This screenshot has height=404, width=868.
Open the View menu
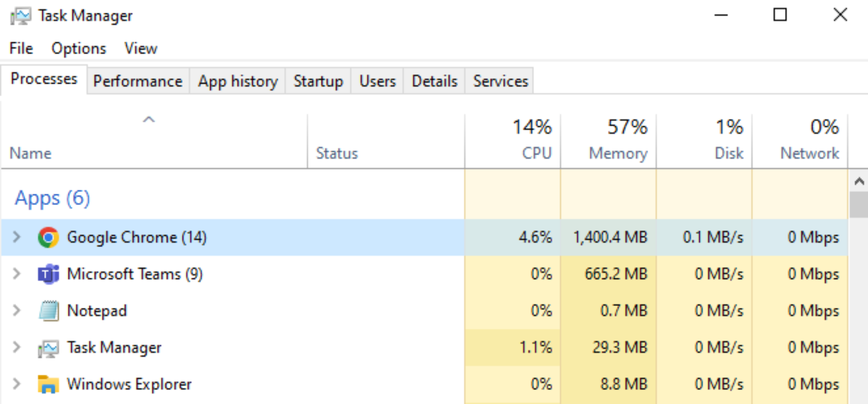pyautogui.click(x=141, y=48)
